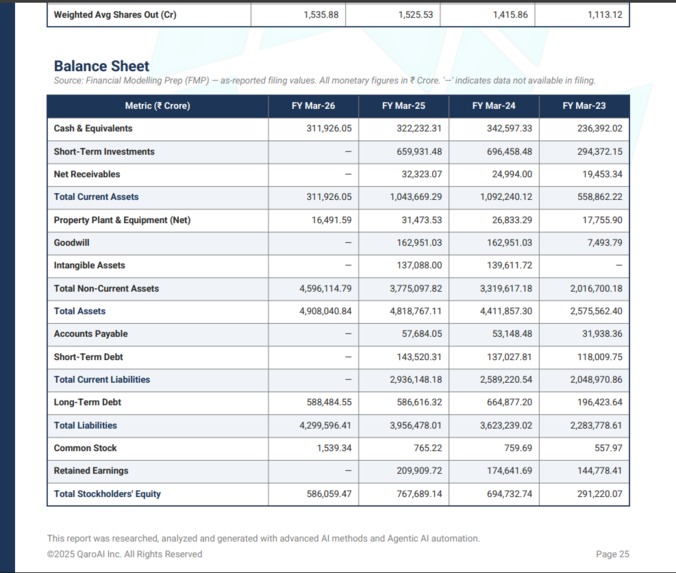The image size is (676, 573).
Task: Select the 'Total Assets' row label
Action: pyautogui.click(x=79, y=311)
